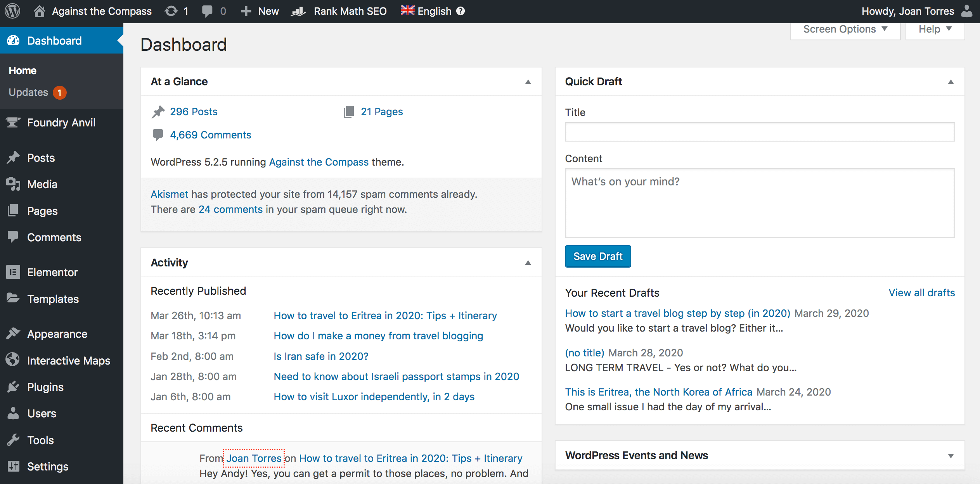Click the Updates count badge in sidebar

pos(59,93)
